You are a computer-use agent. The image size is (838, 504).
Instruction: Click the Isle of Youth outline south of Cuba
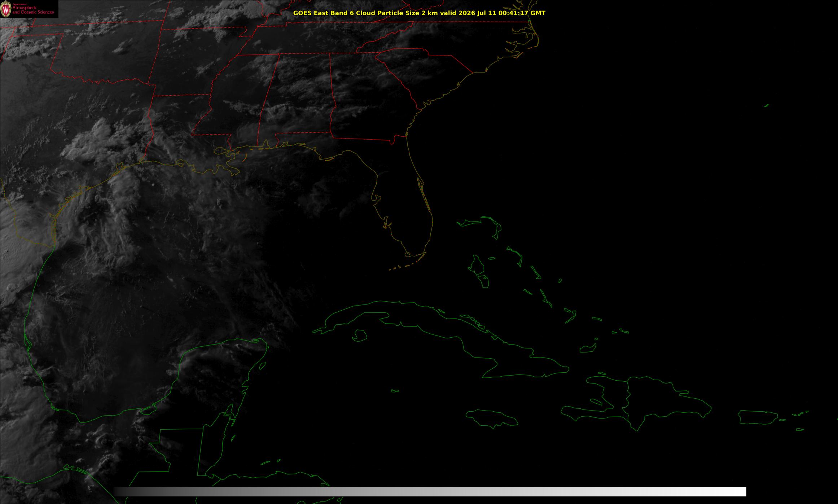pos(359,336)
